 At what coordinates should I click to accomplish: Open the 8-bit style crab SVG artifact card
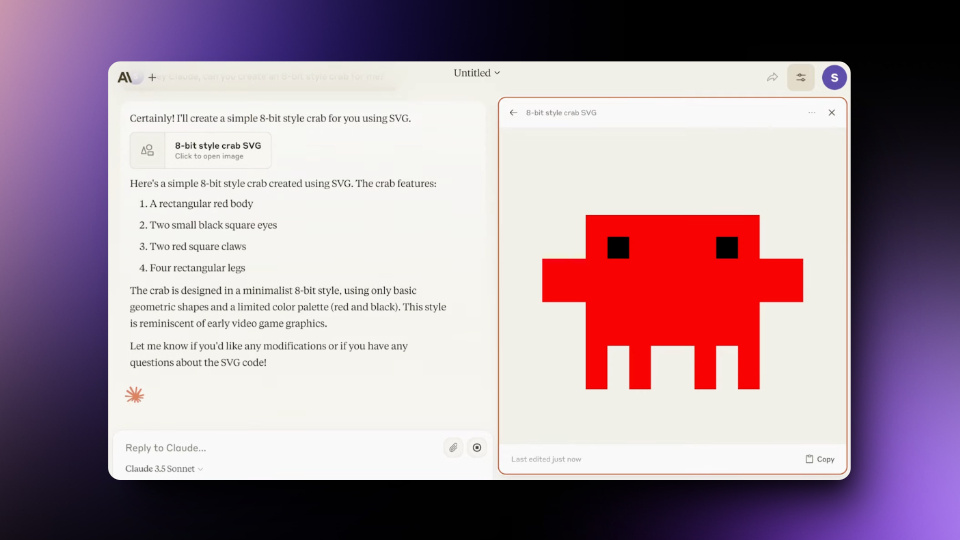(201, 150)
